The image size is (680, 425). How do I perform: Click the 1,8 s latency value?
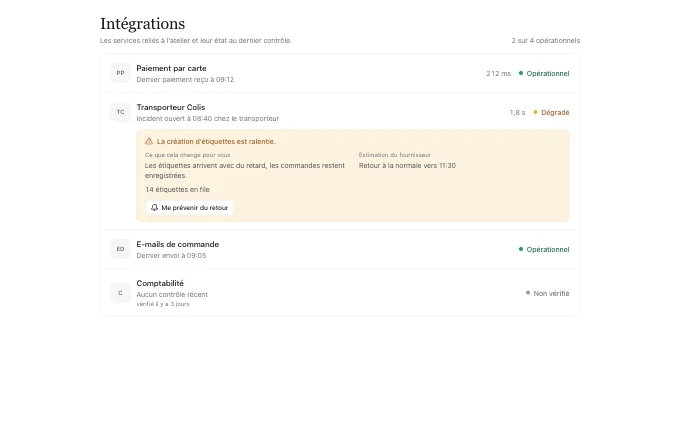click(x=517, y=112)
